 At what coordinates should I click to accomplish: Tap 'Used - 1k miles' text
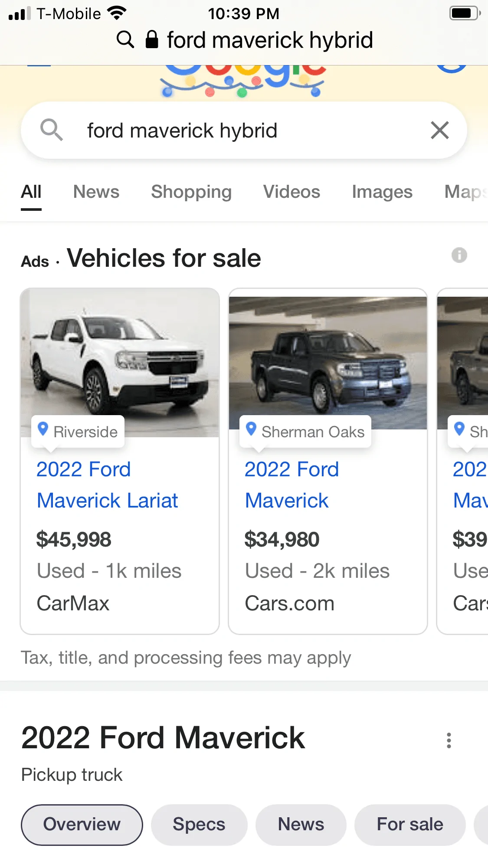[109, 571]
